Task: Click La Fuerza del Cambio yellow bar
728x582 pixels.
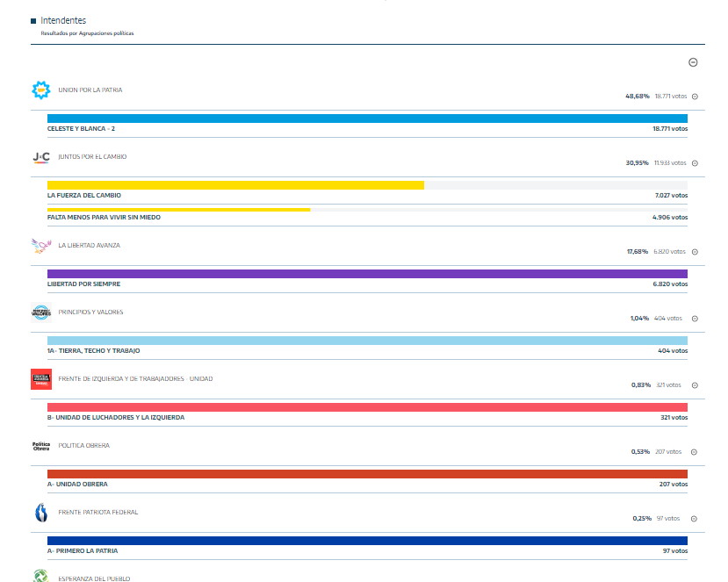Action: point(235,185)
